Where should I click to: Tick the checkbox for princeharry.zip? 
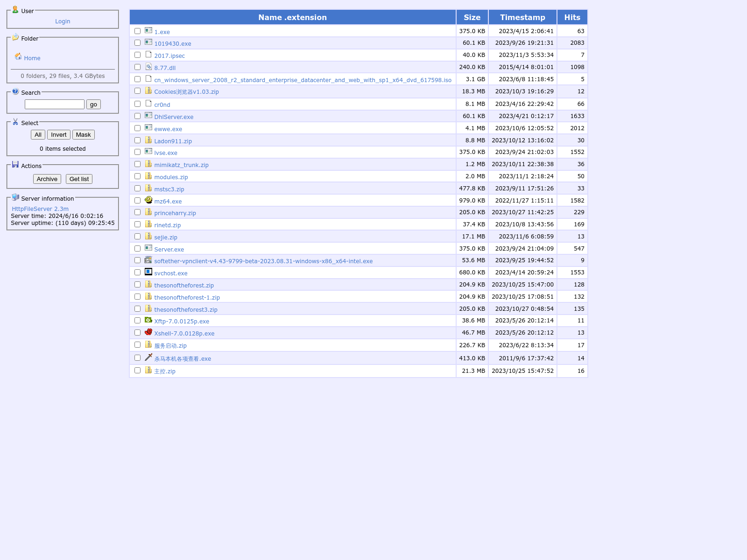pyautogui.click(x=137, y=212)
